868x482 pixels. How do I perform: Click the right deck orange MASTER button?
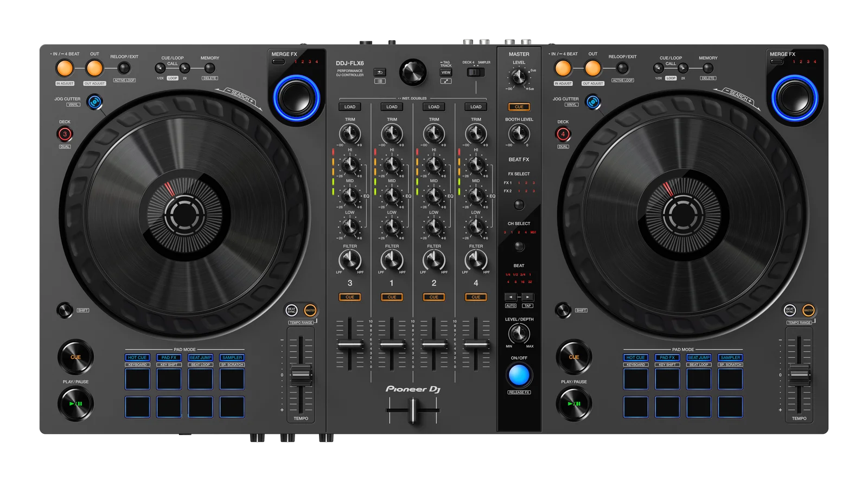pos(808,310)
